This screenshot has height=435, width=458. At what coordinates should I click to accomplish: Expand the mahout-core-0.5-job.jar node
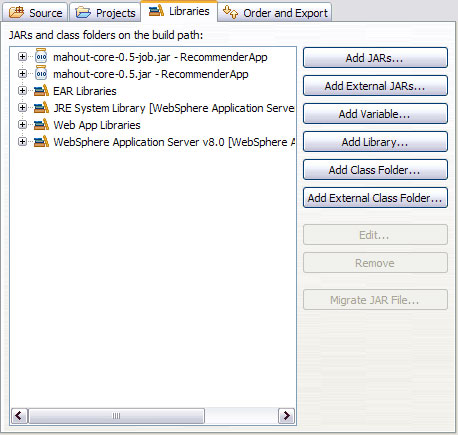[x=22, y=57]
